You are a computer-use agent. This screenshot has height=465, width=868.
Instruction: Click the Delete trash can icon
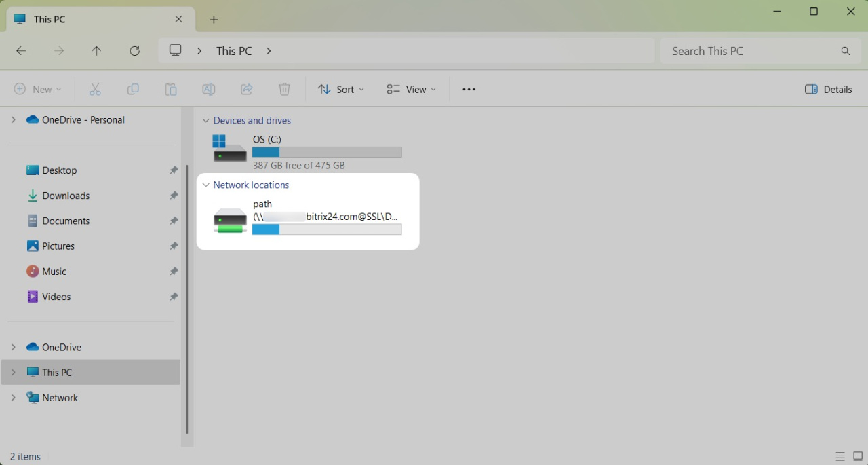tap(285, 90)
